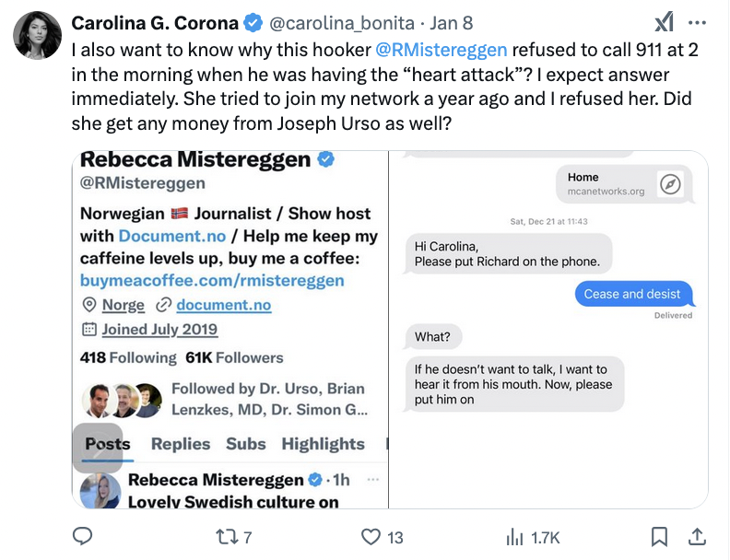Bookmark this post
This screenshot has width=730, height=560.
click(660, 536)
